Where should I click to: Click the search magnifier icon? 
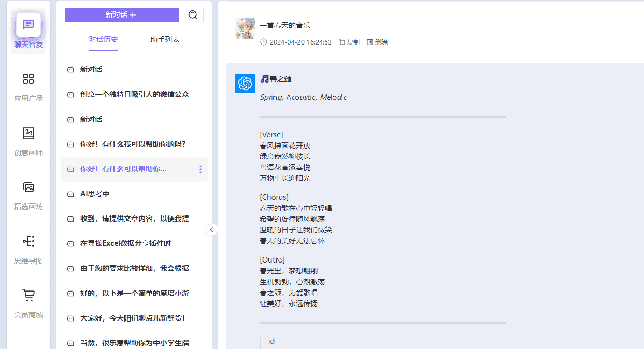click(193, 15)
